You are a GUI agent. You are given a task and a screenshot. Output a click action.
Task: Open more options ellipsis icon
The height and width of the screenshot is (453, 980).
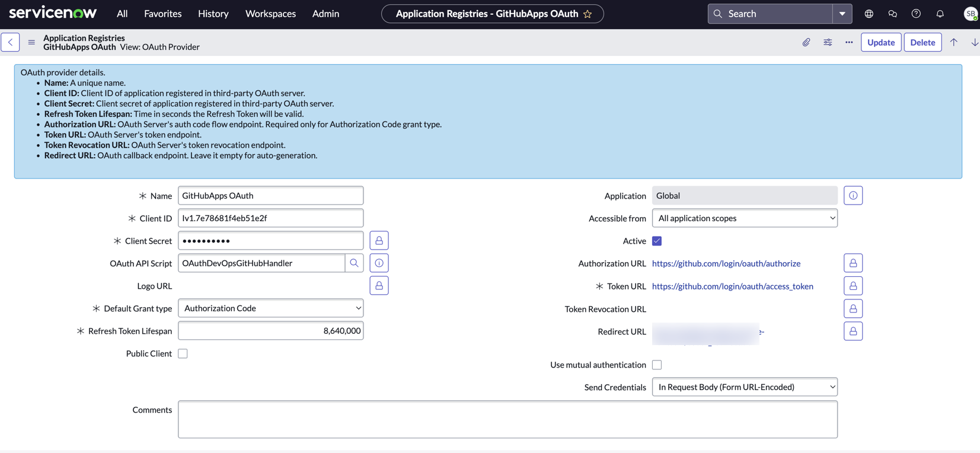849,42
